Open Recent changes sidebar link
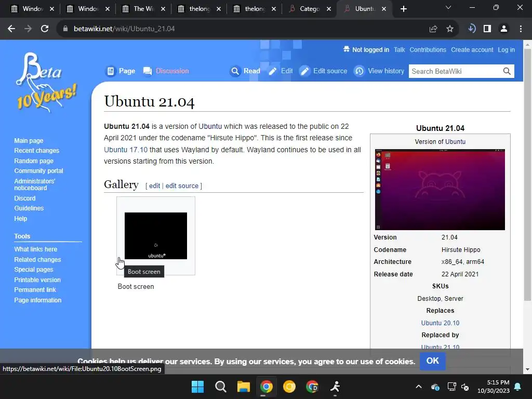532x399 pixels. click(x=37, y=151)
